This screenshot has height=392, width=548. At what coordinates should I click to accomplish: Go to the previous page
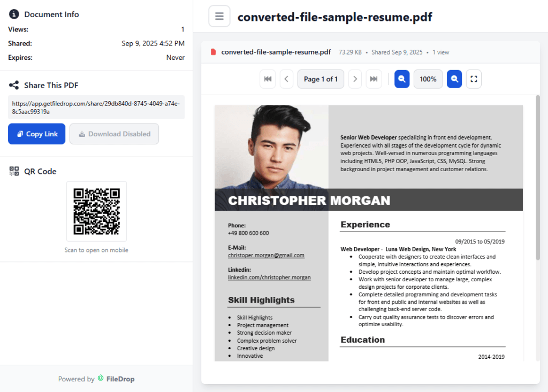click(x=286, y=79)
